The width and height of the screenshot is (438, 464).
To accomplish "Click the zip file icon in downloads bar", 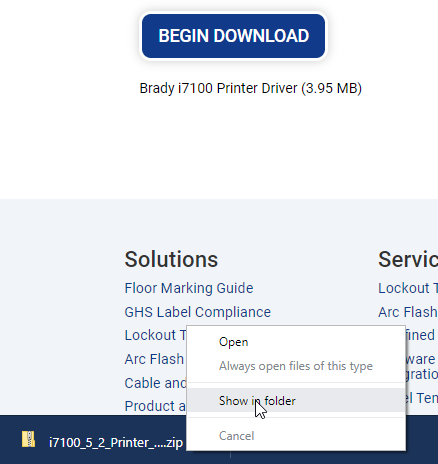I will pos(29,439).
